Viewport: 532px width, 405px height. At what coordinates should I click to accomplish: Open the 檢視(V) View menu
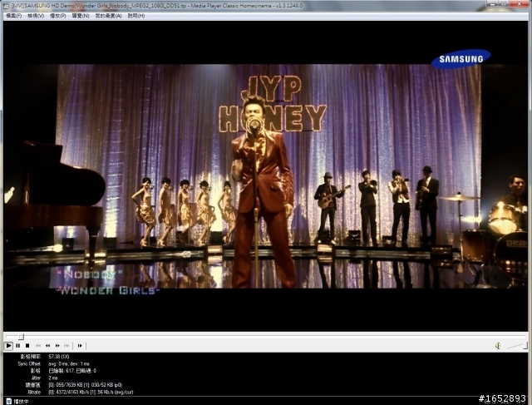click(x=36, y=16)
